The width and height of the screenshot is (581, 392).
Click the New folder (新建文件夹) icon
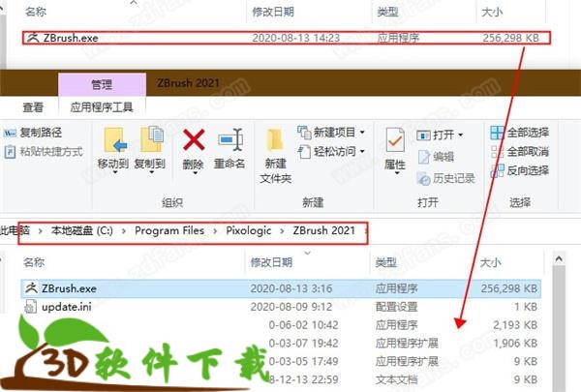pos(275,140)
